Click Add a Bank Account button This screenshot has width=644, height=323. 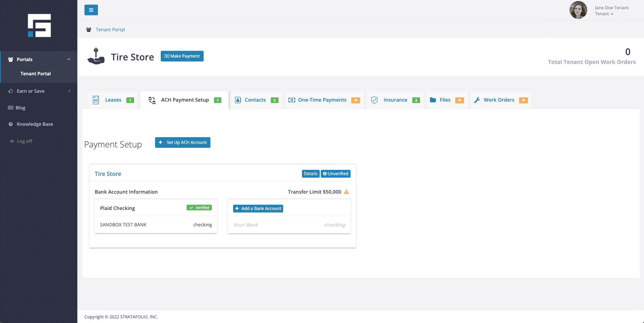[258, 209]
